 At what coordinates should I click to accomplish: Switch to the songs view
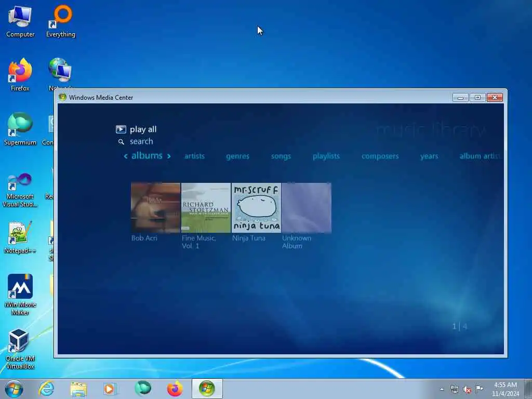pos(281,156)
